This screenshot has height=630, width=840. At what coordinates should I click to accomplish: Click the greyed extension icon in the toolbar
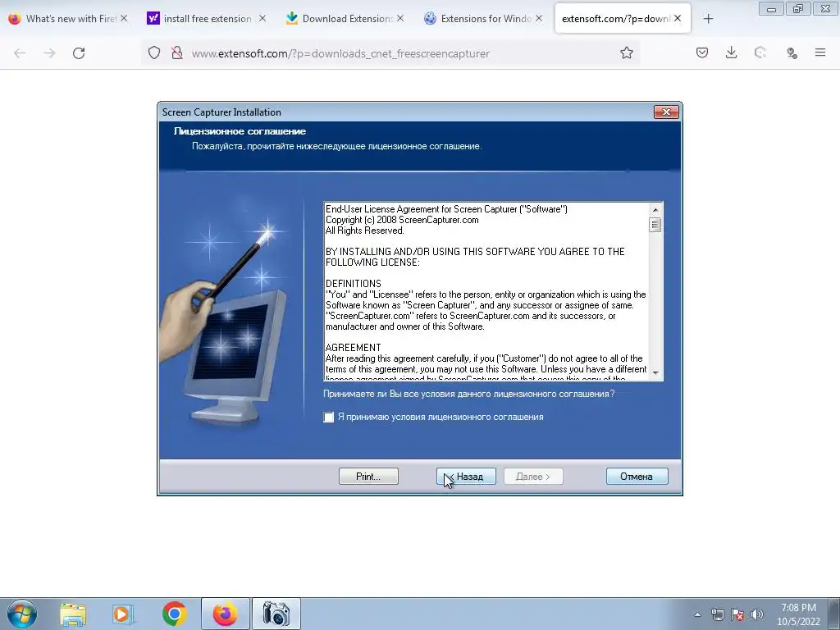coord(760,52)
